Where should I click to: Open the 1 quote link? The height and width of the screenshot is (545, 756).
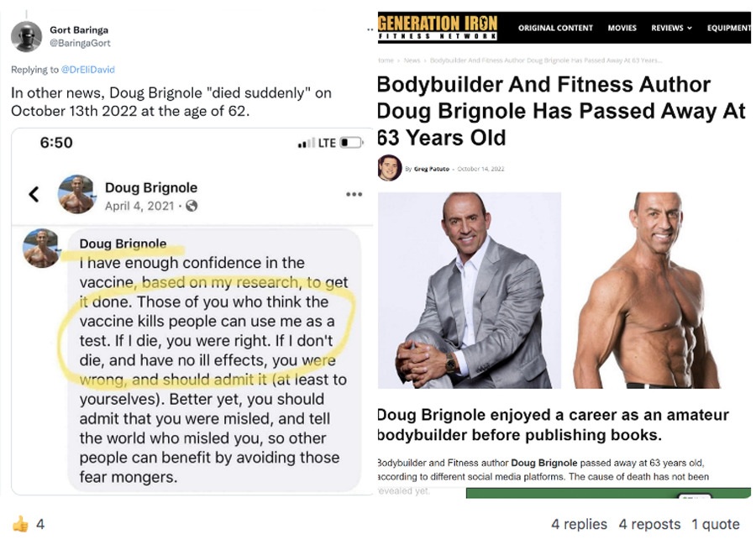(x=716, y=524)
